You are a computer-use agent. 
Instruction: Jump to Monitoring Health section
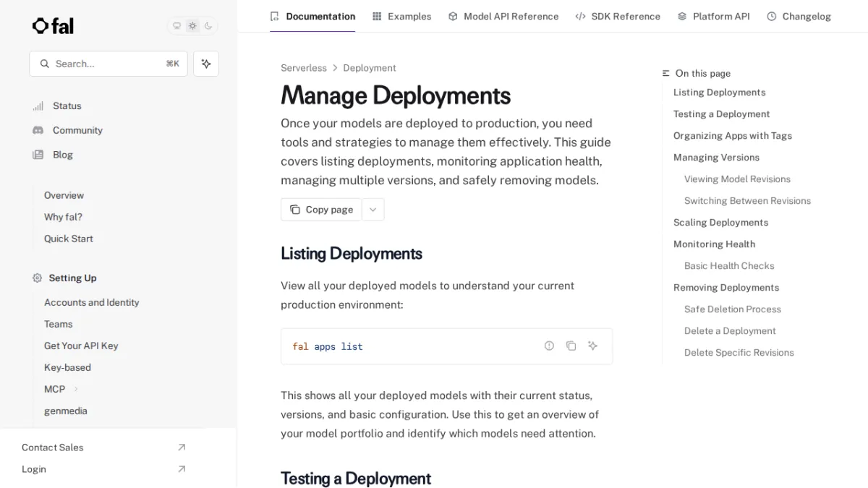point(714,244)
